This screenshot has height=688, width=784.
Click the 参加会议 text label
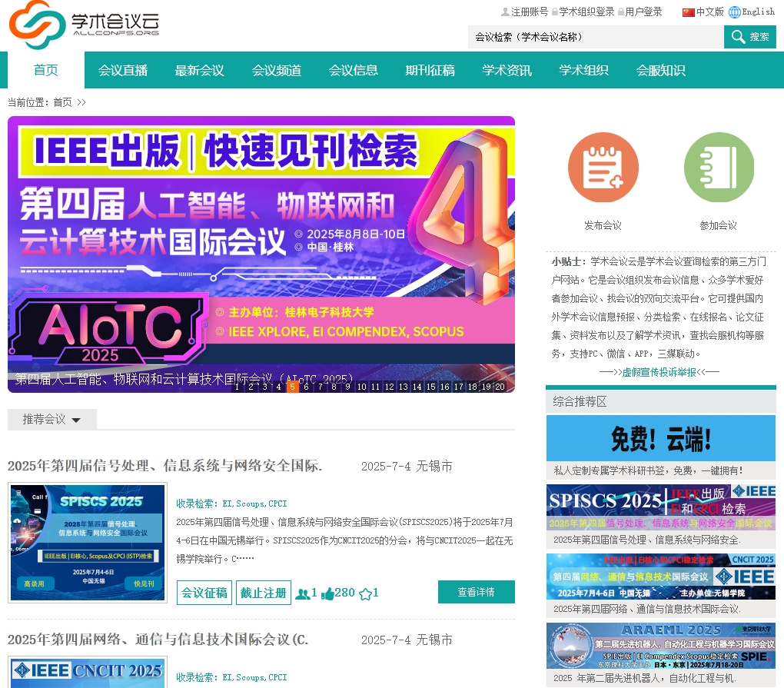coord(719,225)
